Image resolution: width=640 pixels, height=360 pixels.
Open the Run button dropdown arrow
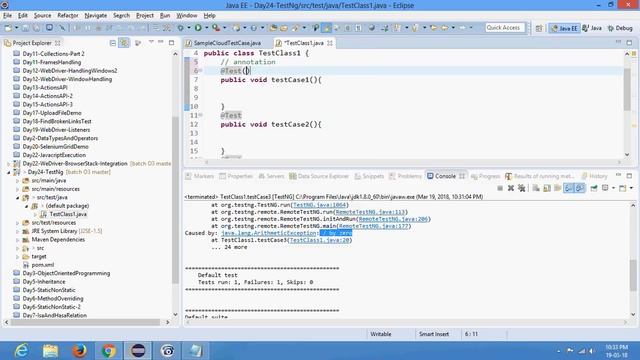pyautogui.click(x=206, y=28)
